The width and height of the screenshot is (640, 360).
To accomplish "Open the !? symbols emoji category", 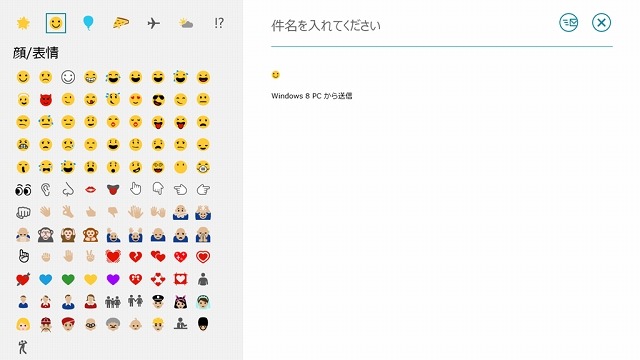I will click(219, 23).
